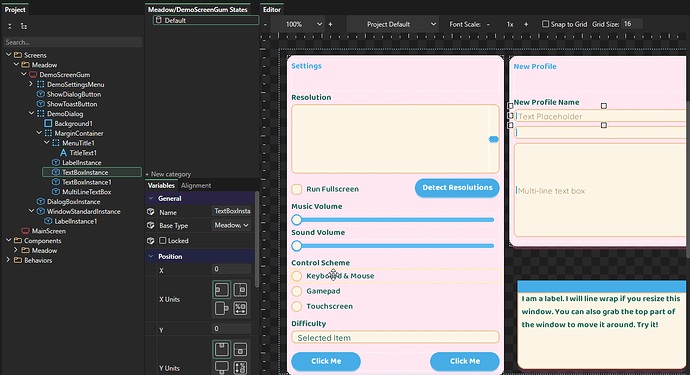Viewport: 690px width, 375px height.
Task: Click the tree view mode icon beside collapse-all
Action: [x=24, y=26]
